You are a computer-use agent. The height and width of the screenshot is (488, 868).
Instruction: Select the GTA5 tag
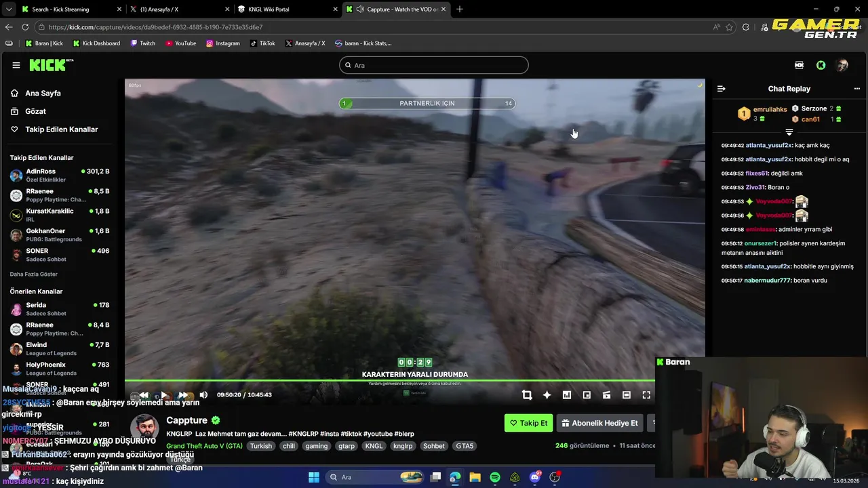click(465, 446)
